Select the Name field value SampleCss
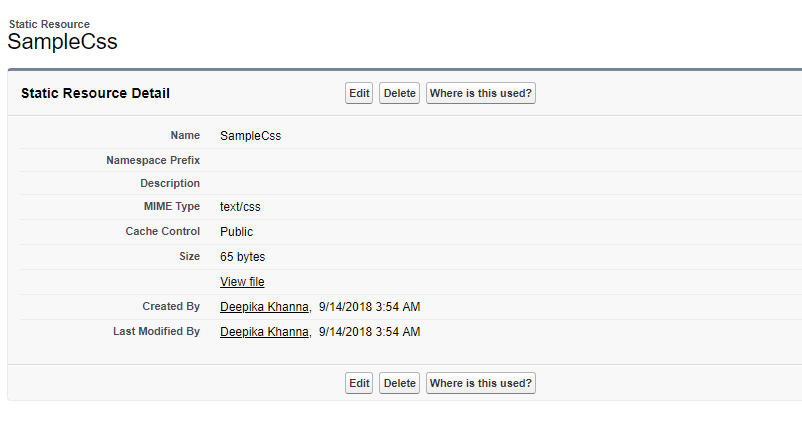Viewport: 802px width, 429px height. [250, 135]
